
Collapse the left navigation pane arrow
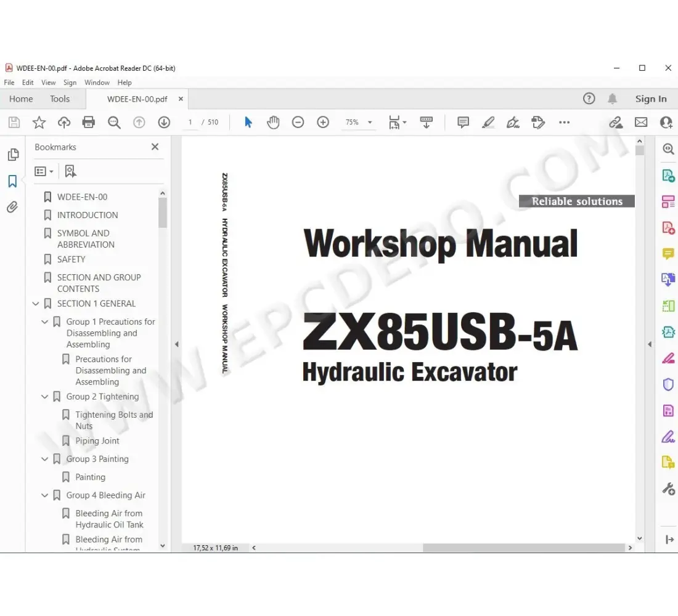(x=176, y=344)
